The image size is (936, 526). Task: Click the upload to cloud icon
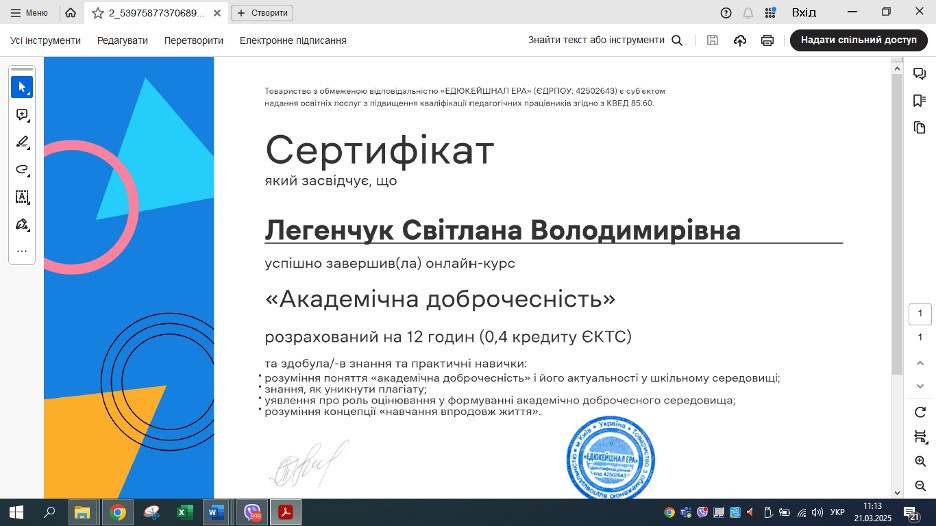(x=740, y=40)
